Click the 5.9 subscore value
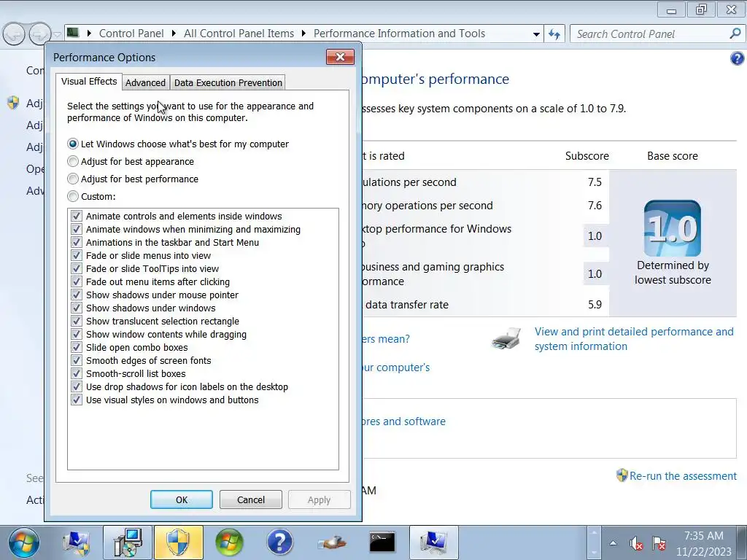Screen dimensions: 747x560 pyautogui.click(x=595, y=305)
